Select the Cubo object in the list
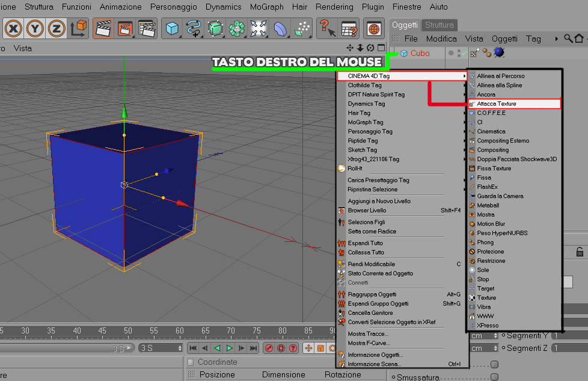588x381 pixels. click(420, 54)
